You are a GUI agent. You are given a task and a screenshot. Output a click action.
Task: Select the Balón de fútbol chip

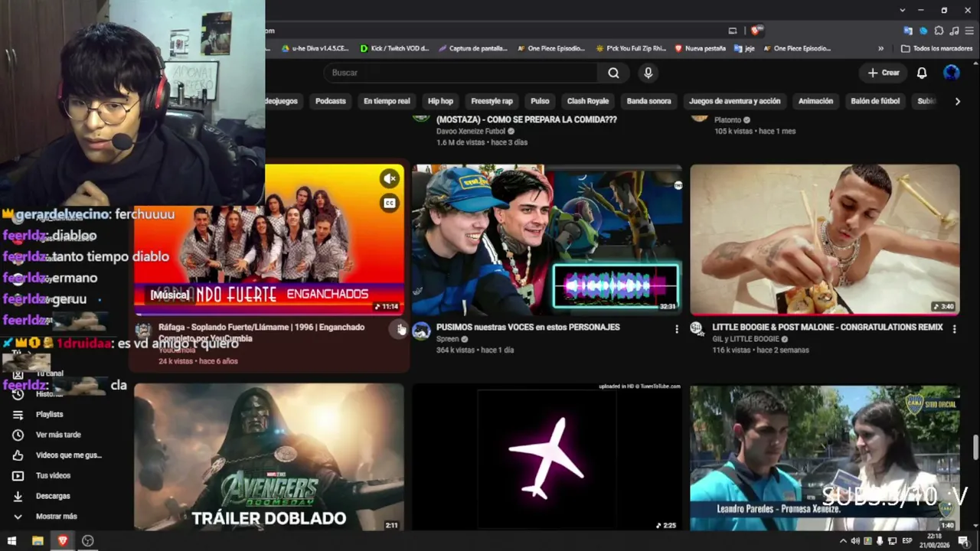[x=875, y=101]
